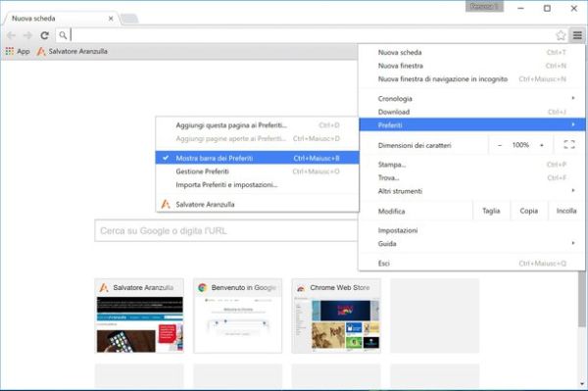Open the App launcher in bookmarks bar
The height and width of the screenshot is (391, 588).
18,51
